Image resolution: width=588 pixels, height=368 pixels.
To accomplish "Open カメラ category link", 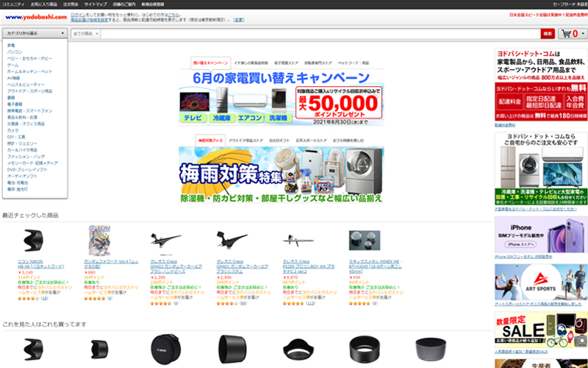I will click(x=12, y=130).
